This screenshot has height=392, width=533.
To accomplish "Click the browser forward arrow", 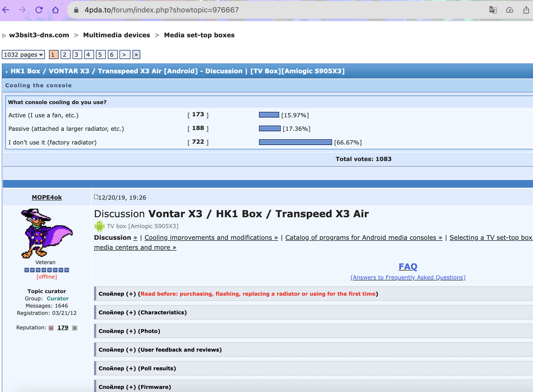I will click(x=22, y=10).
